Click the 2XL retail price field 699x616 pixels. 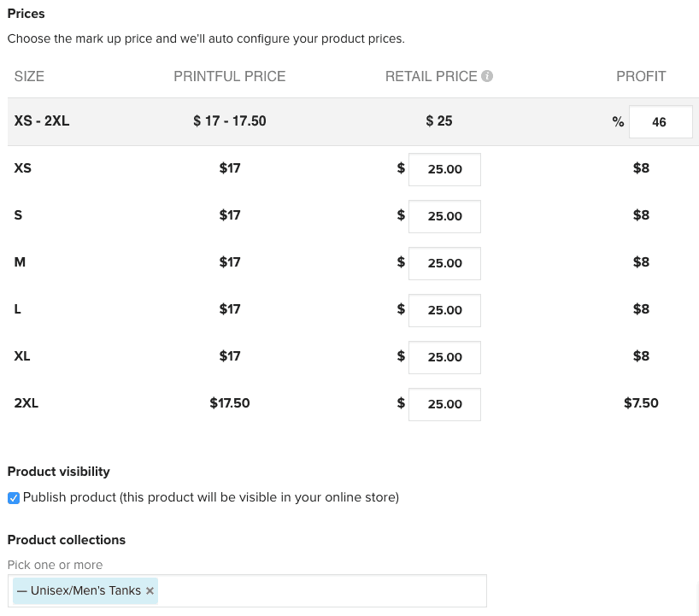coord(444,404)
